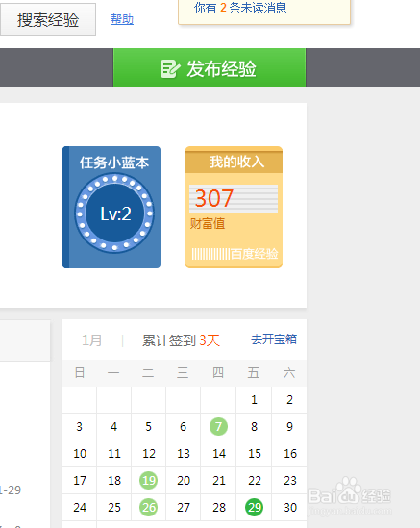420x528 pixels.
Task: Click calendar date 18
Action: (x=114, y=481)
